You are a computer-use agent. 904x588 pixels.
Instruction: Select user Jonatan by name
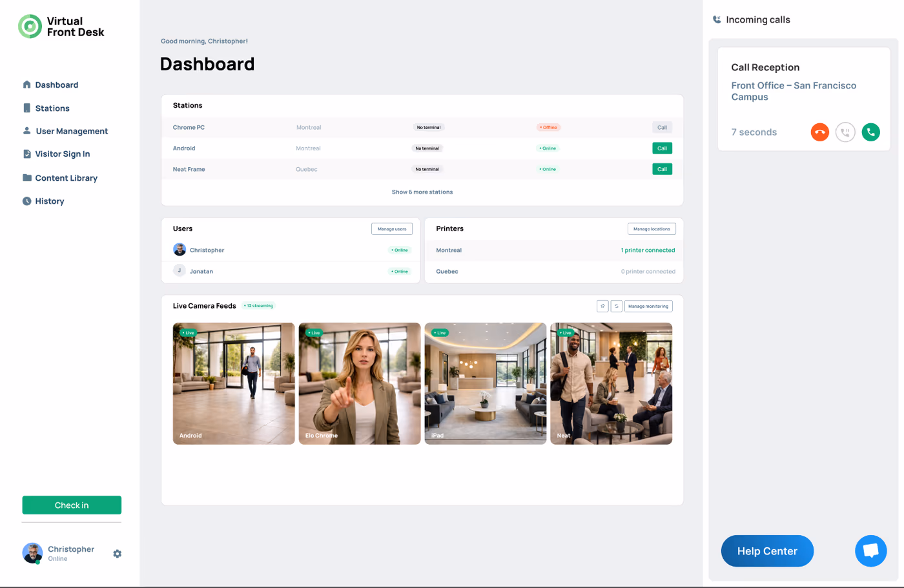[201, 271]
